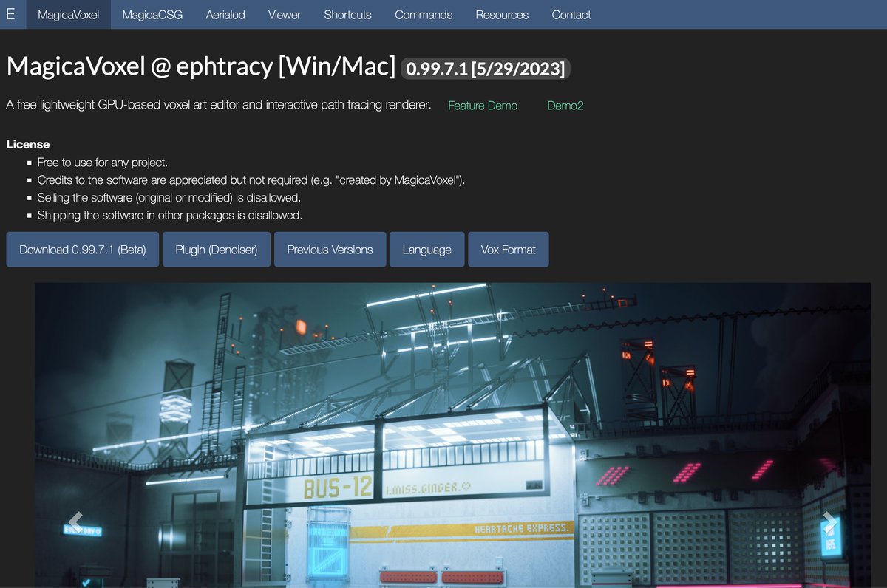Click the License heading
The image size is (887, 588).
(28, 144)
